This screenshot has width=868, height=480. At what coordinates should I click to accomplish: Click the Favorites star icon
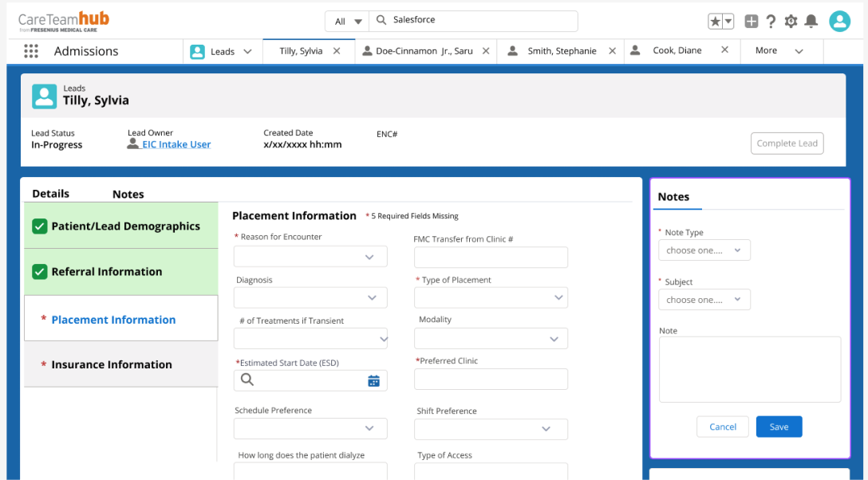[x=716, y=22]
